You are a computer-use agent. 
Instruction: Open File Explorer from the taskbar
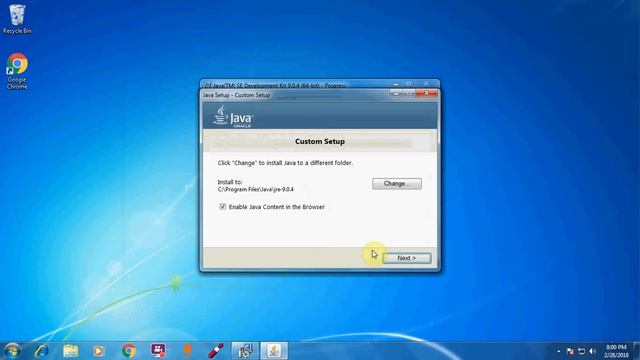(71, 351)
